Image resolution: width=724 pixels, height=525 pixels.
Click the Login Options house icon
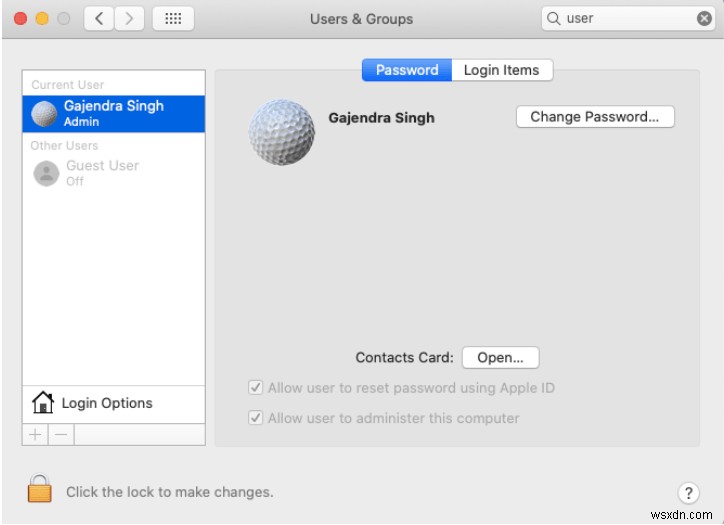coord(42,403)
